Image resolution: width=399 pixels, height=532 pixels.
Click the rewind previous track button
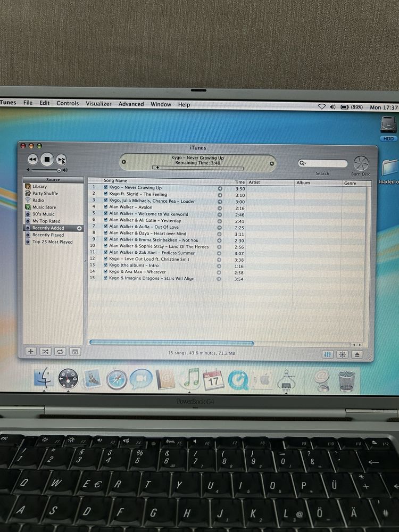pyautogui.click(x=32, y=160)
